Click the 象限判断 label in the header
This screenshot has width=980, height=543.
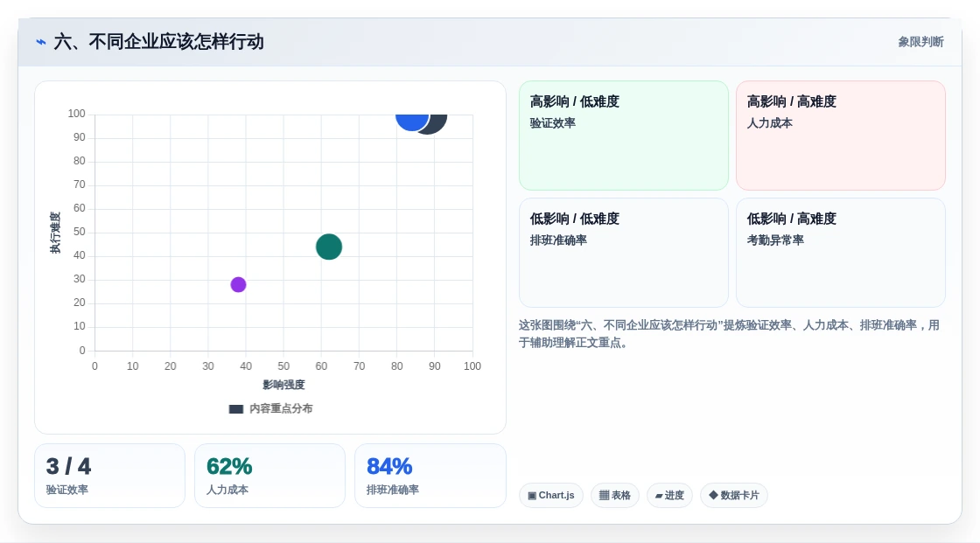point(920,42)
